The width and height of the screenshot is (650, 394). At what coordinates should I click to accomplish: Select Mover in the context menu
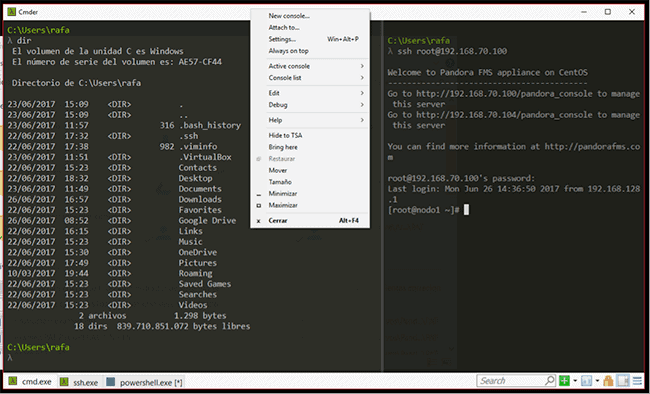click(310, 170)
